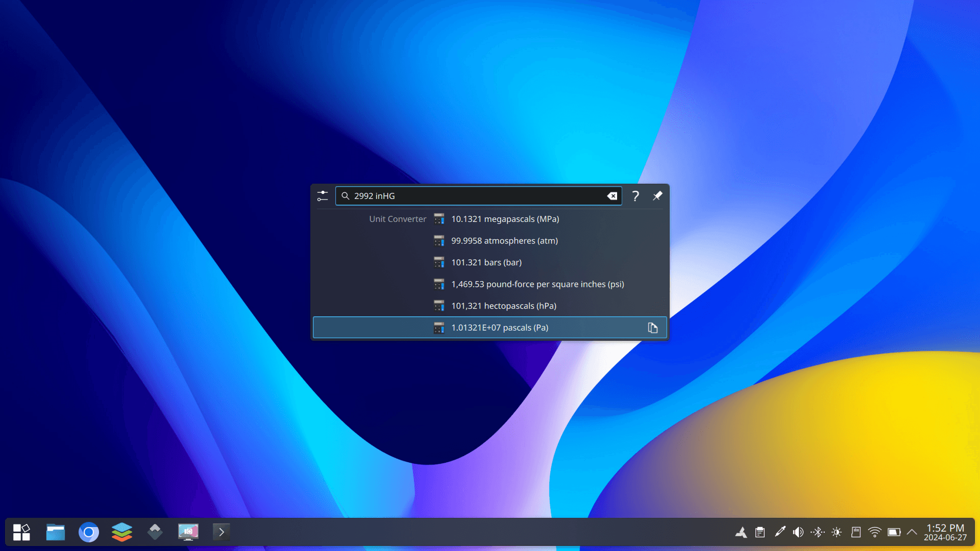Open the stacked layers app in taskbar

122,532
